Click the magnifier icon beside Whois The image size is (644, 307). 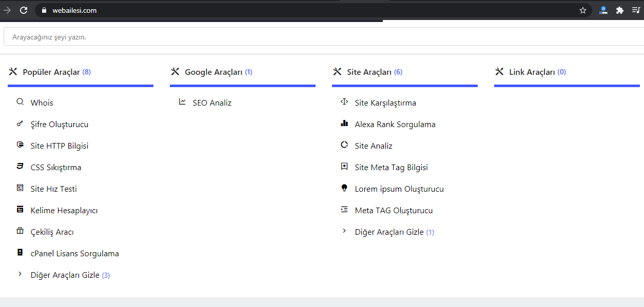click(20, 102)
